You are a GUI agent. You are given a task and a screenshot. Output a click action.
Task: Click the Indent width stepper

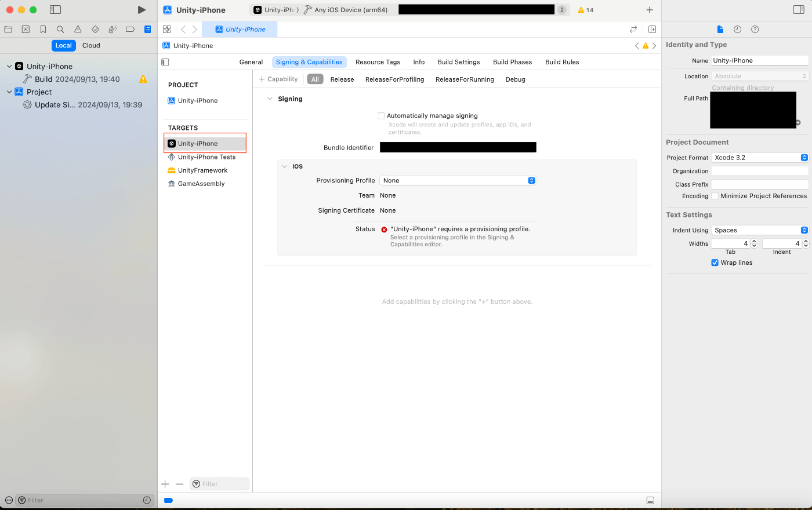point(806,243)
